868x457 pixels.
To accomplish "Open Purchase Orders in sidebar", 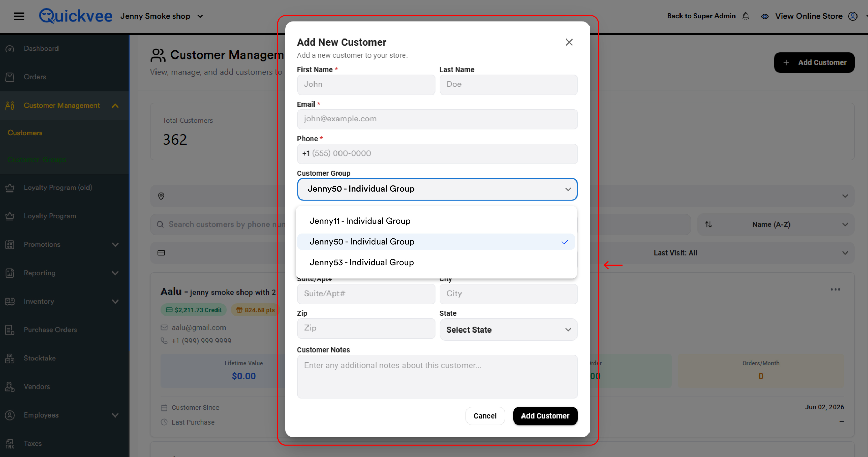I will click(50, 330).
